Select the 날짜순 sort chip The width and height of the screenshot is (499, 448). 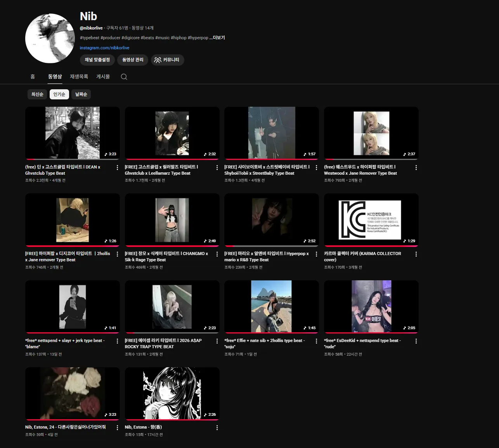81,94
